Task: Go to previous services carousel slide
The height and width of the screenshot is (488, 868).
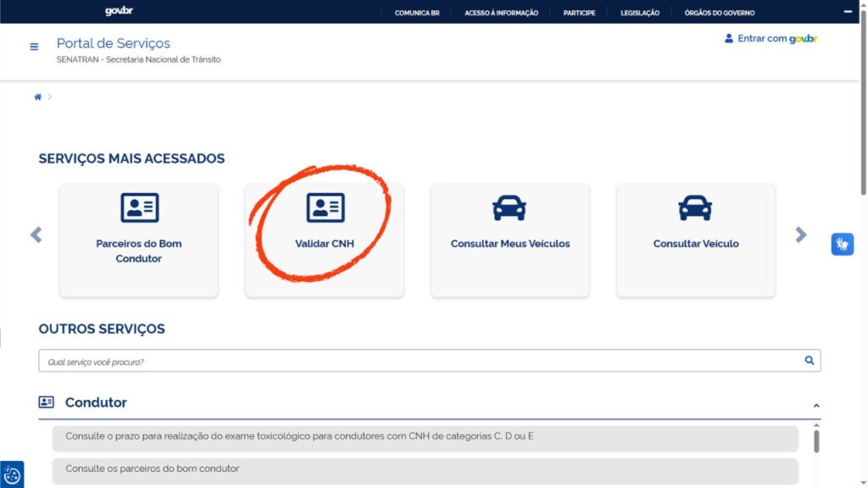Action: click(36, 235)
